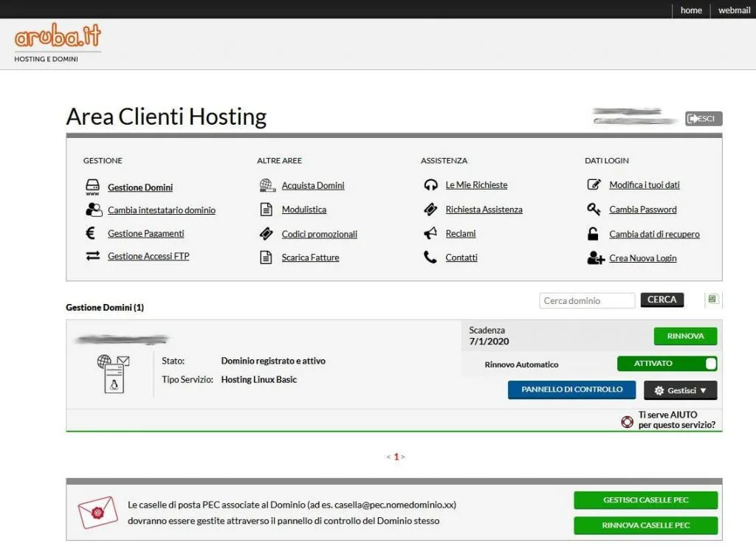Click the megaphone icon next to Reclami
This screenshot has height=560, width=756.
click(x=430, y=233)
